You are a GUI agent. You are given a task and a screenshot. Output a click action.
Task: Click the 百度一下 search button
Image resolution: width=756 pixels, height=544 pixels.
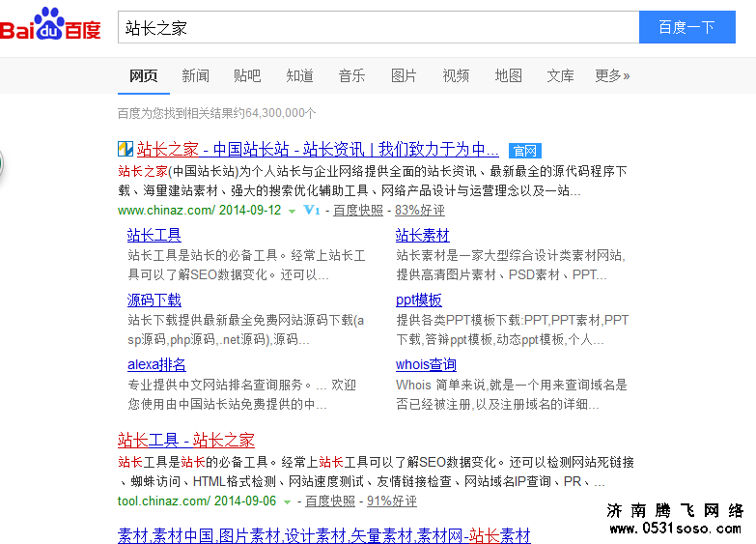coord(687,27)
